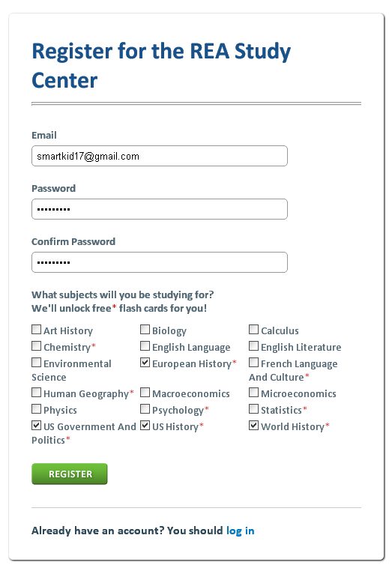The image size is (392, 568).
Task: Open the log in link
Action: [240, 531]
